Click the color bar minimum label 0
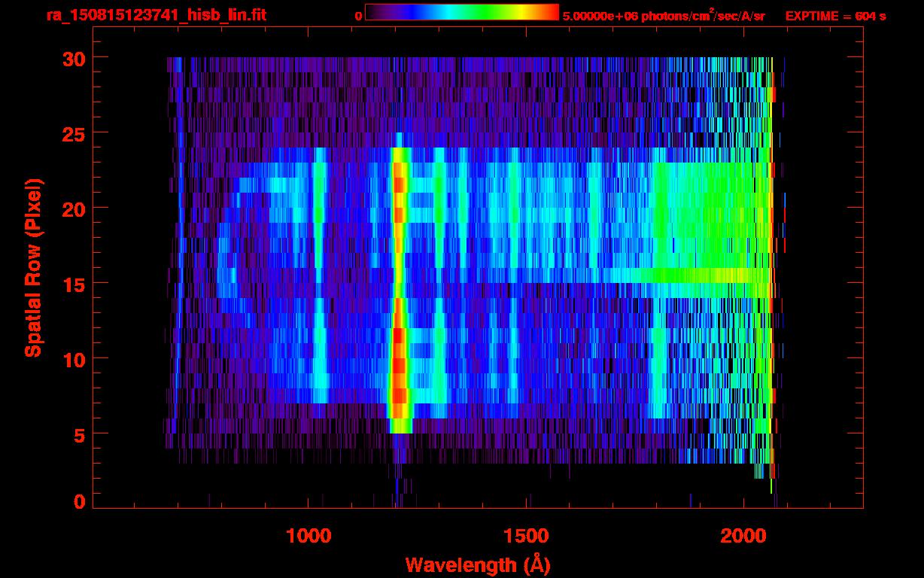Screen dimensions: 924x578 [359, 15]
